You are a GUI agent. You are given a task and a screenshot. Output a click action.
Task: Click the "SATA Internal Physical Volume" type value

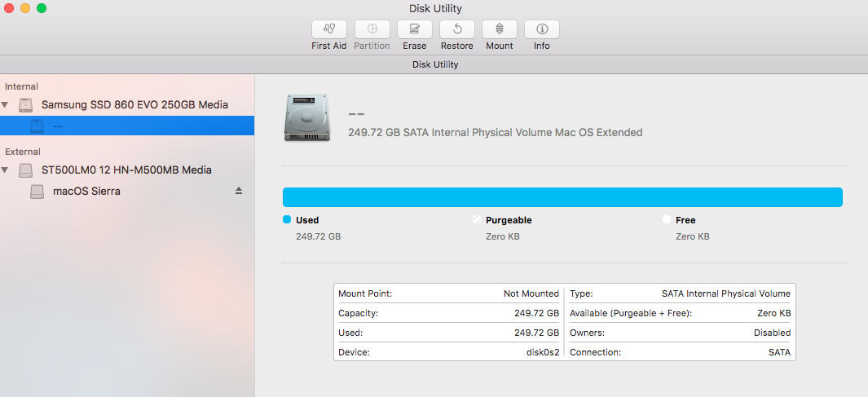pos(725,293)
